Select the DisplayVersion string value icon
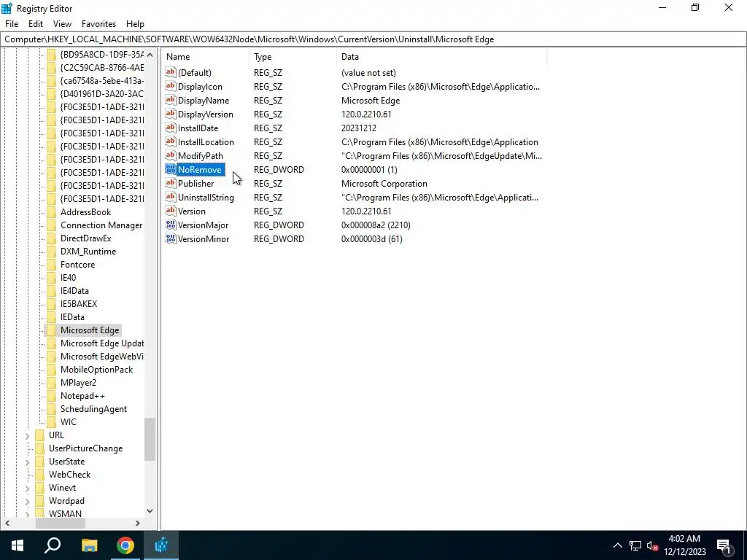 (171, 114)
